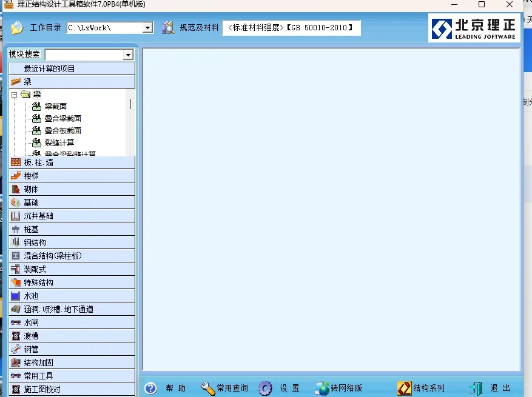Open the 叠合板截面 module

tap(63, 130)
